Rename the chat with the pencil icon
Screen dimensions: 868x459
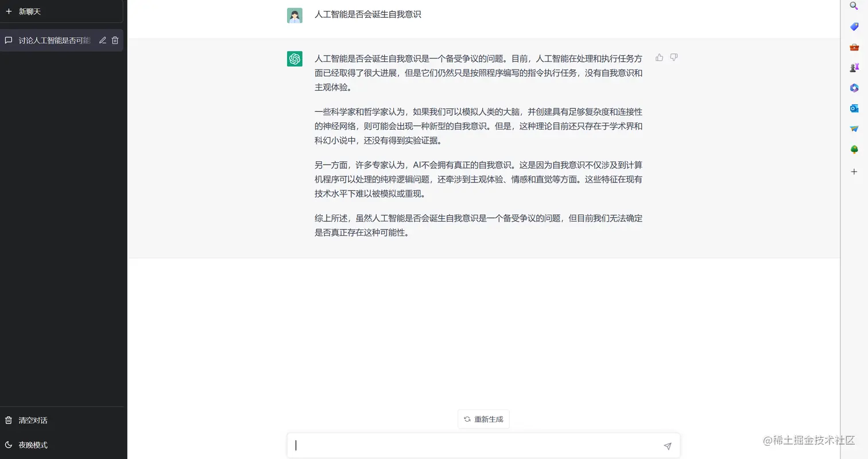[103, 40]
